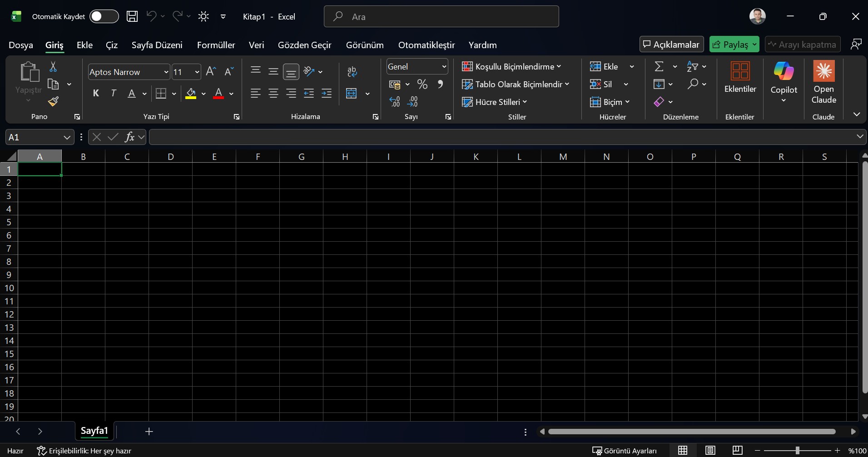Toggle italic (T) formatting

point(113,93)
